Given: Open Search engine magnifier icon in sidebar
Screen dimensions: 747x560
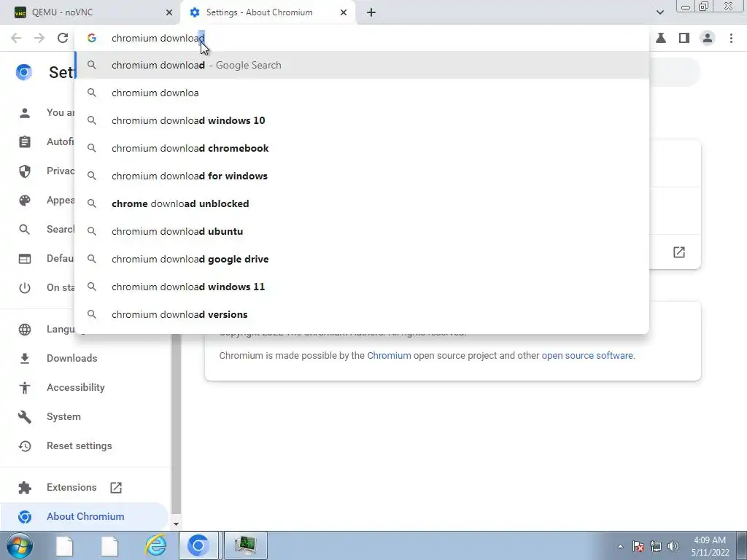Looking at the screenshot, I should click(25, 230).
